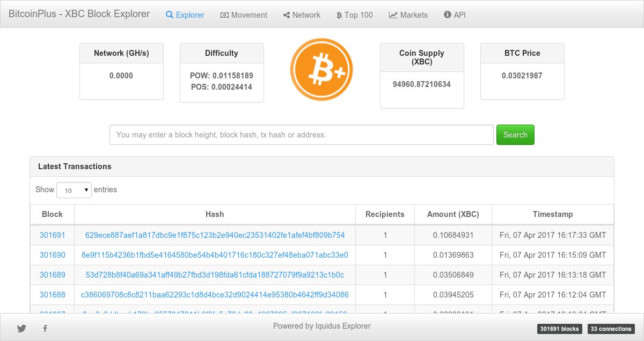Open the Network share-icon nav item
Screen dimensions: 644x341
tap(302, 15)
